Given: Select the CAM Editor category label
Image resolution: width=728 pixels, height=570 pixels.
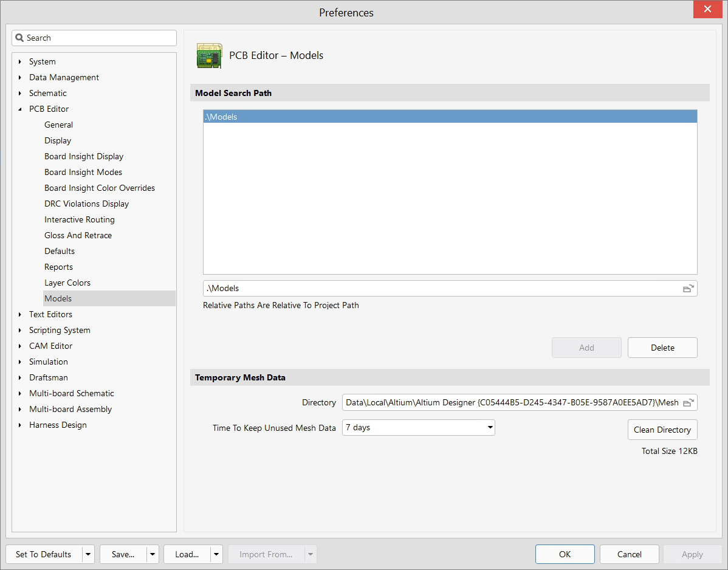Looking at the screenshot, I should pos(50,346).
